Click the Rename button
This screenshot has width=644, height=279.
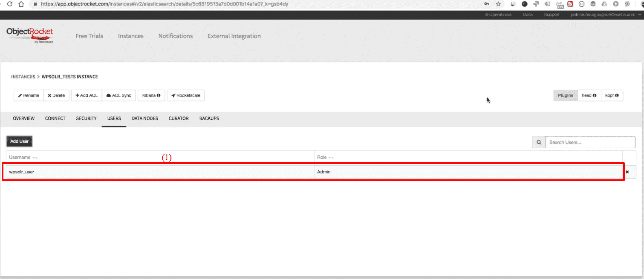tap(29, 95)
